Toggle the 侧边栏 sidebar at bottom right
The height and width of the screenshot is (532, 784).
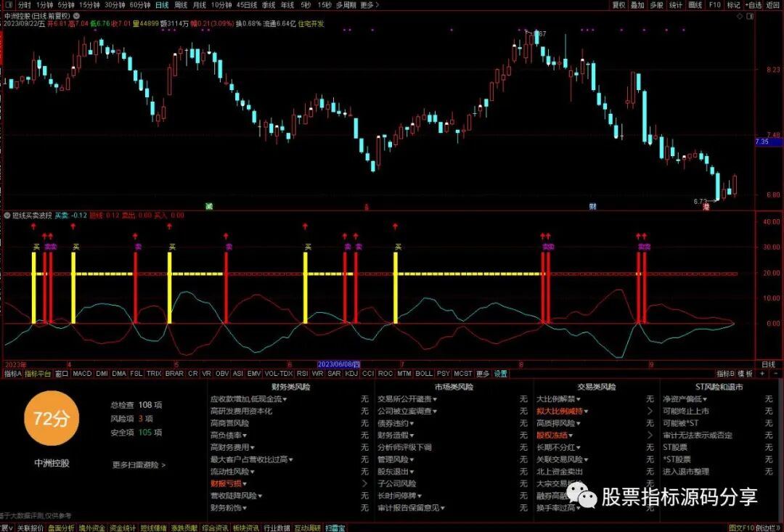tap(767, 528)
